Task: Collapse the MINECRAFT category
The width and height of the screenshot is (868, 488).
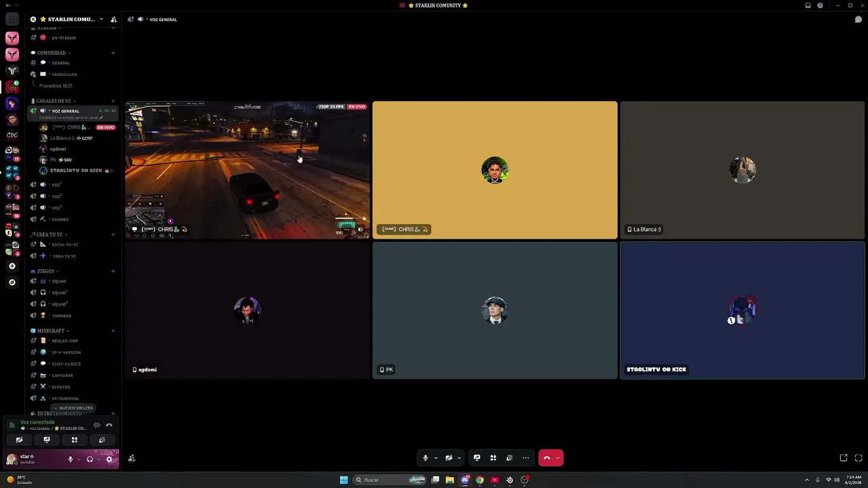Action: click(x=51, y=331)
